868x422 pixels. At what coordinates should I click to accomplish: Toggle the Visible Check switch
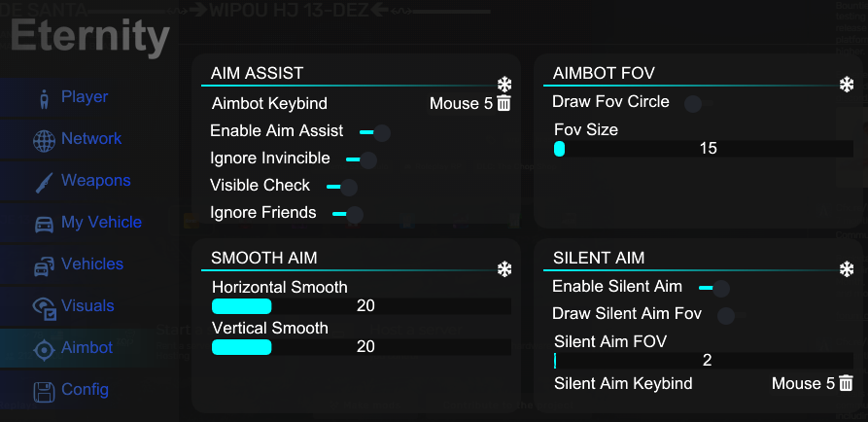[x=342, y=187]
